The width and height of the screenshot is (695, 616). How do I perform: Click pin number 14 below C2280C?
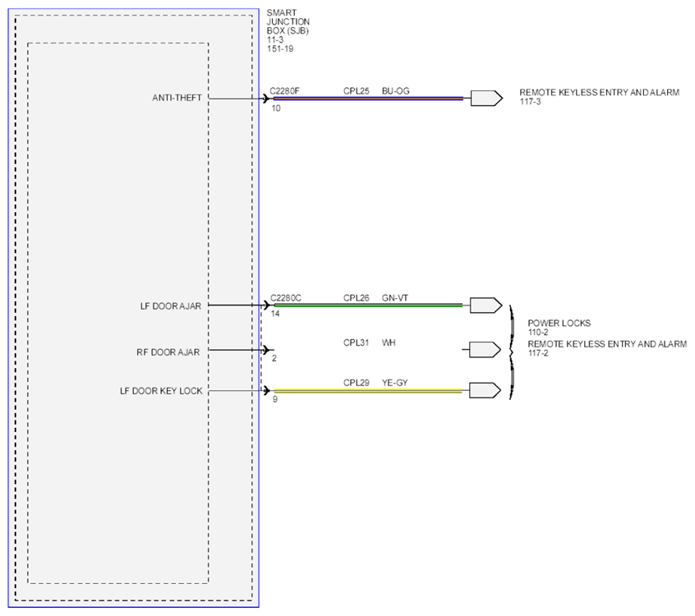tap(275, 314)
